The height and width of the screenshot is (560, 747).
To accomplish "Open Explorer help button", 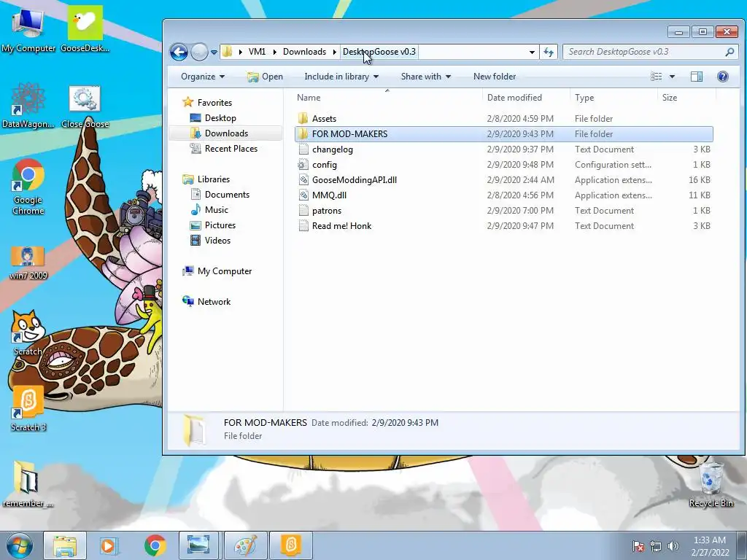I will [x=723, y=77].
